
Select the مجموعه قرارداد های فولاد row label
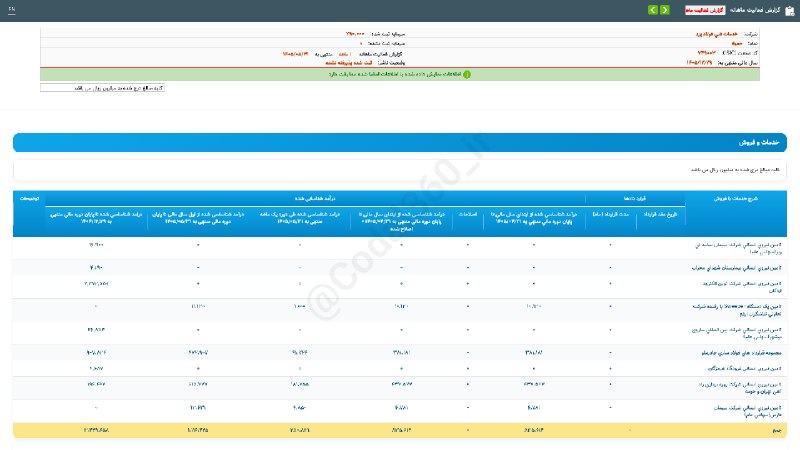pos(741,353)
